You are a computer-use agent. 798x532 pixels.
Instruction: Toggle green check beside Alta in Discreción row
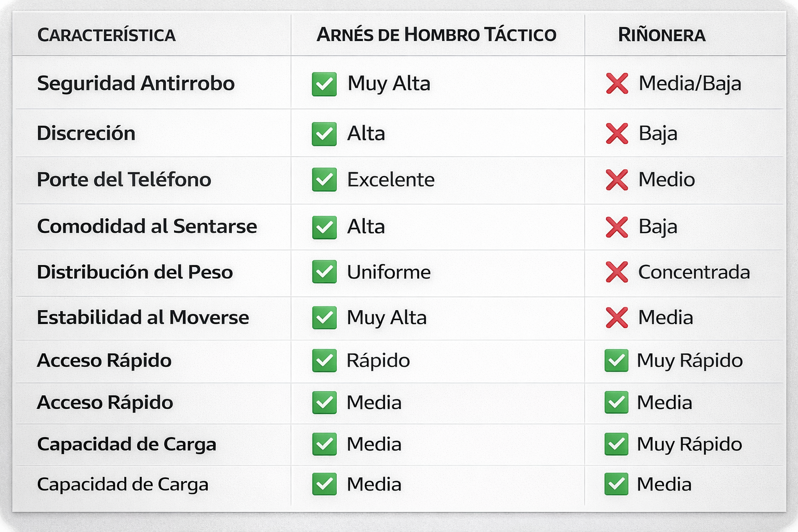324,134
